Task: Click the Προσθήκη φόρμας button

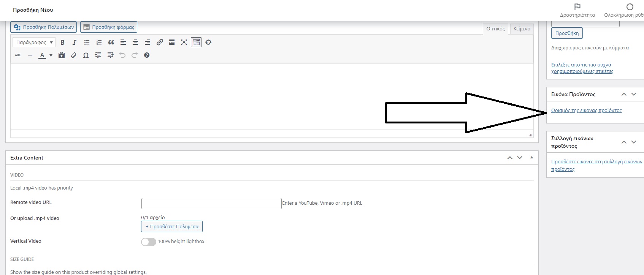Action: (109, 27)
